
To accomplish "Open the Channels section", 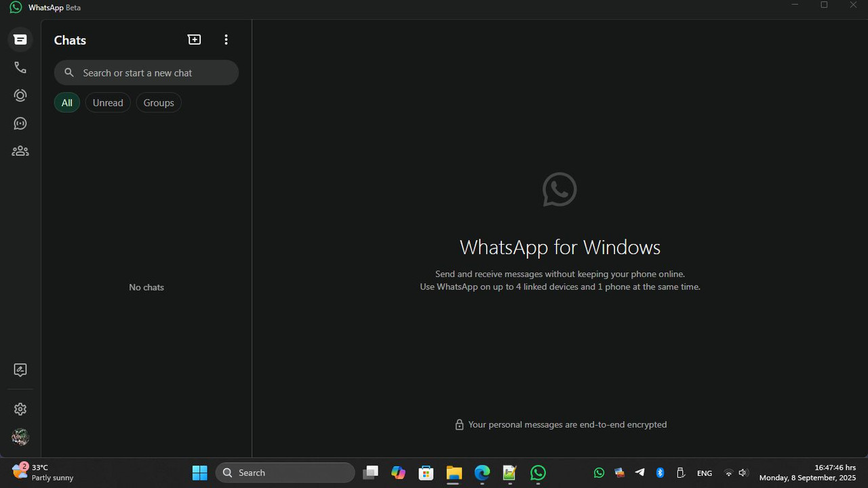I will click(x=20, y=123).
